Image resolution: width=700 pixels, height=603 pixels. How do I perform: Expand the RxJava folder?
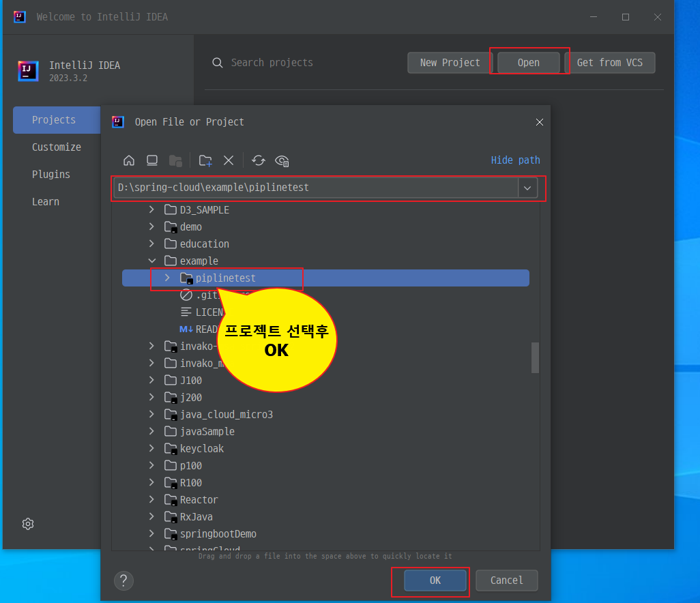point(151,516)
